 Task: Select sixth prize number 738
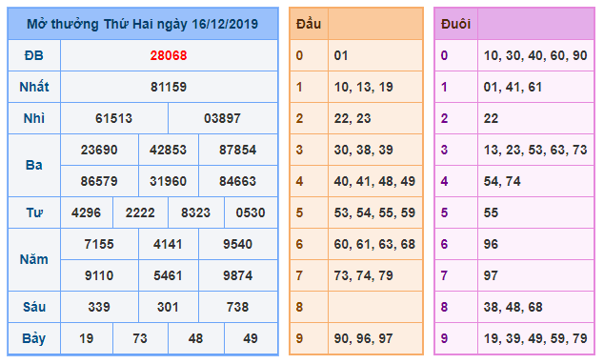237,307
